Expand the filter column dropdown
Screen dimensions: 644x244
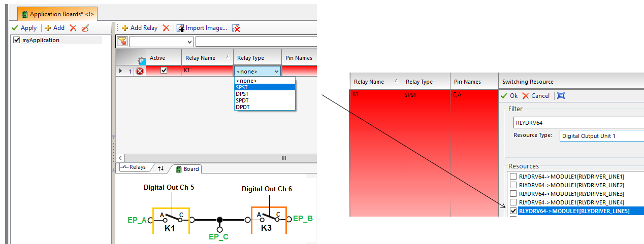(190, 42)
